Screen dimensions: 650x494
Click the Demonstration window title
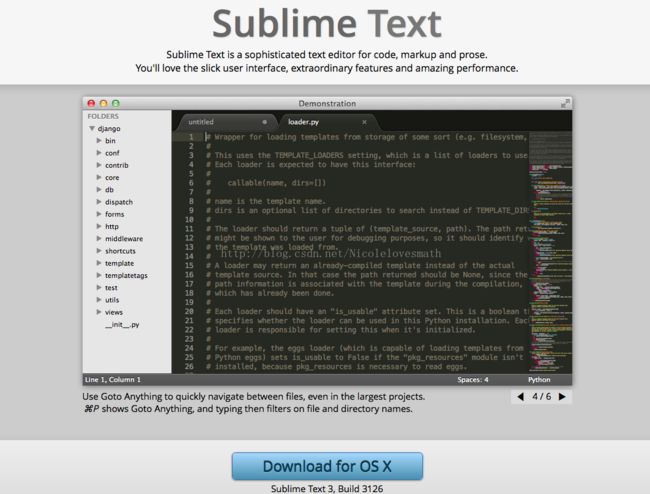pos(327,104)
